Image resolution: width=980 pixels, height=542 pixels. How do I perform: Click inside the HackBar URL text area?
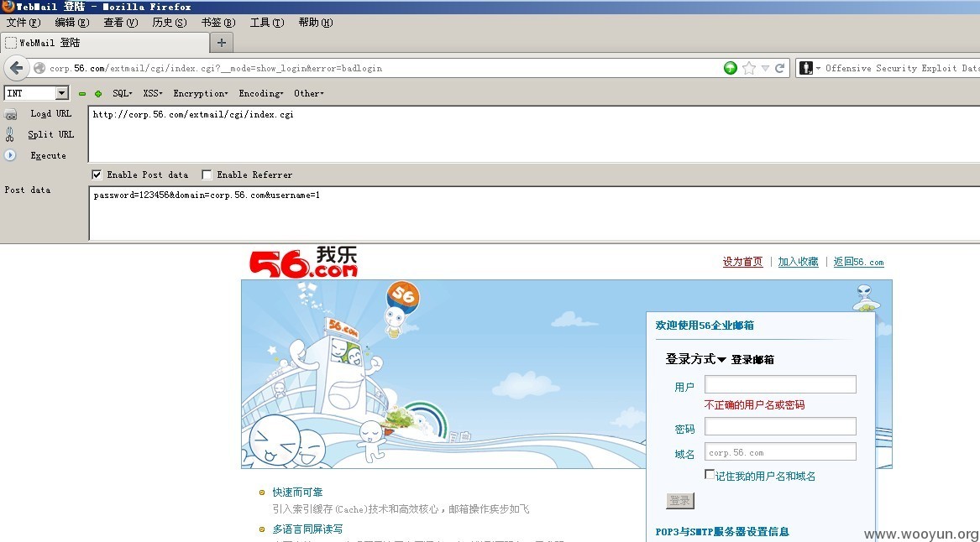pos(534,134)
